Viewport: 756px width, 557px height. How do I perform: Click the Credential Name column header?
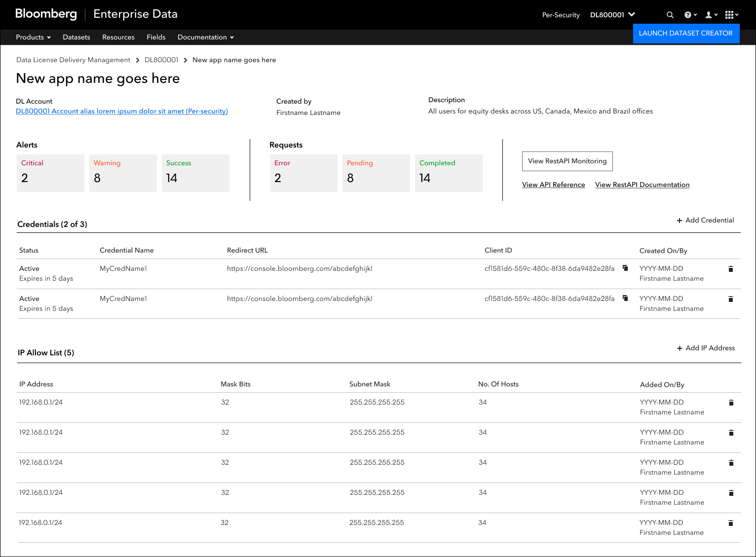tap(127, 250)
